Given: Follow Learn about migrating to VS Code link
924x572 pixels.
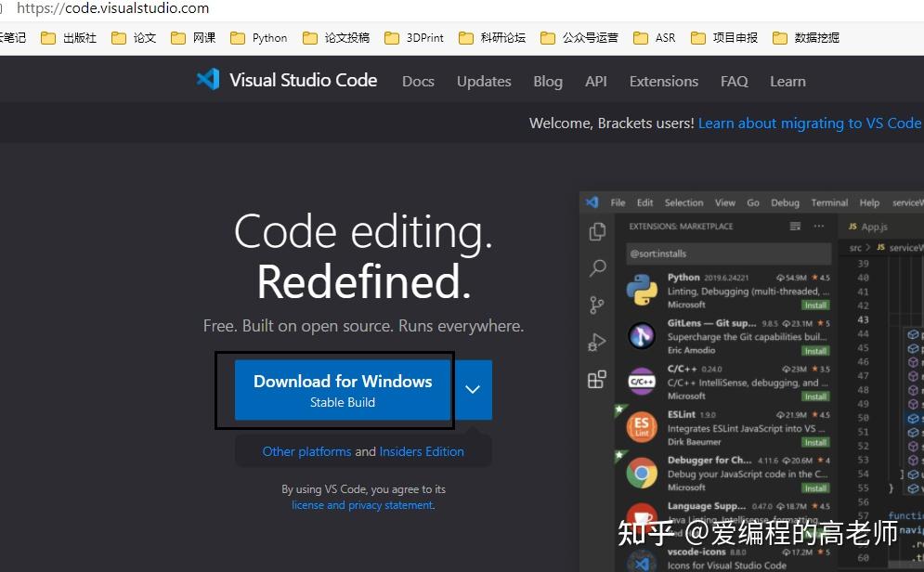Looking at the screenshot, I should coord(809,123).
